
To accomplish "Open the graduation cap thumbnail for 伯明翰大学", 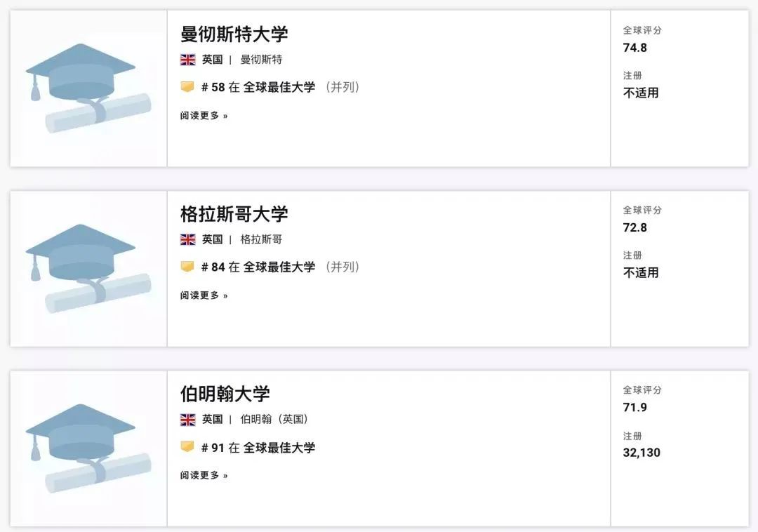I will pos(88,448).
